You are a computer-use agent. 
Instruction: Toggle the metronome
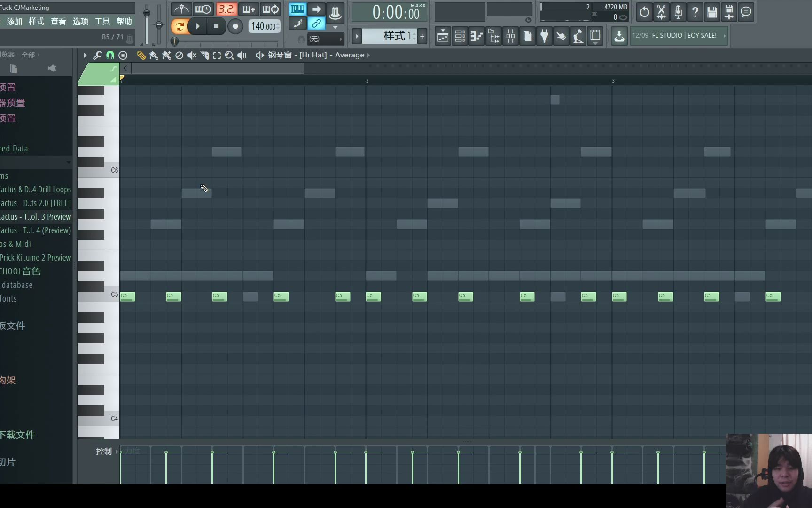(181, 9)
